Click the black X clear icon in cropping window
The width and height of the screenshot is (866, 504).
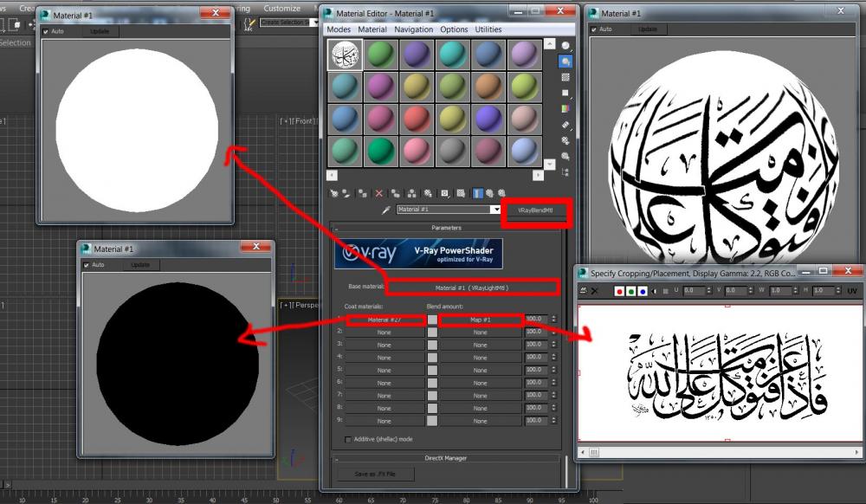(x=595, y=291)
